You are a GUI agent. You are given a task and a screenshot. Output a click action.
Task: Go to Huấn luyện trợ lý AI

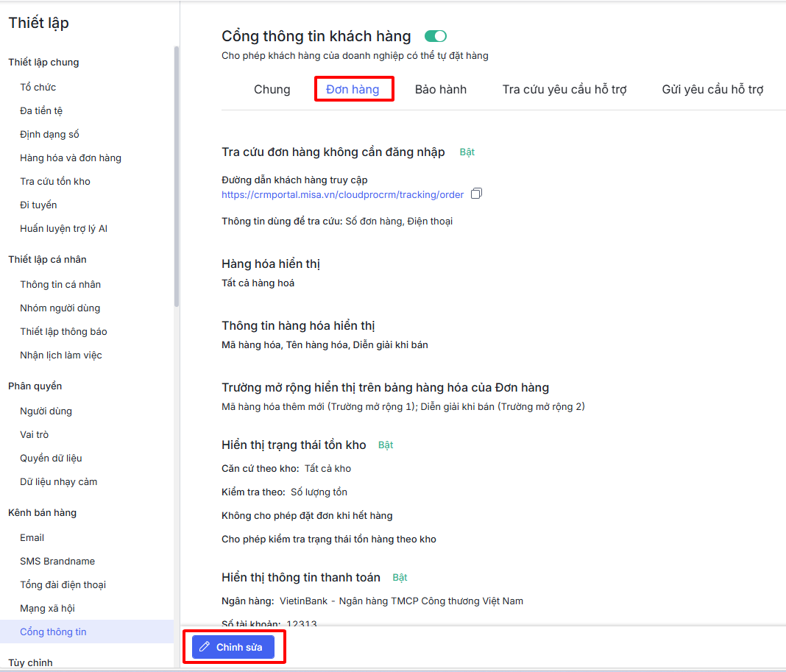point(63,229)
